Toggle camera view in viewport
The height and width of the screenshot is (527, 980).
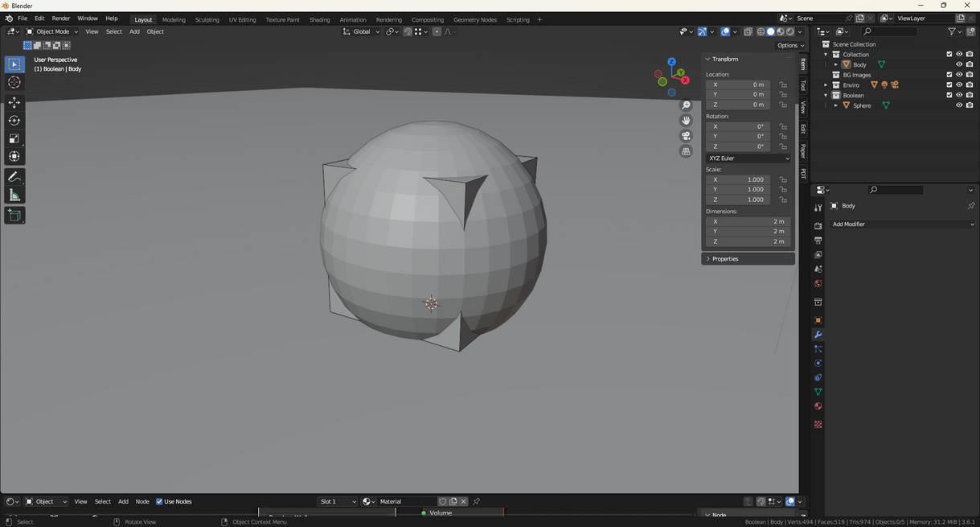[x=686, y=136]
